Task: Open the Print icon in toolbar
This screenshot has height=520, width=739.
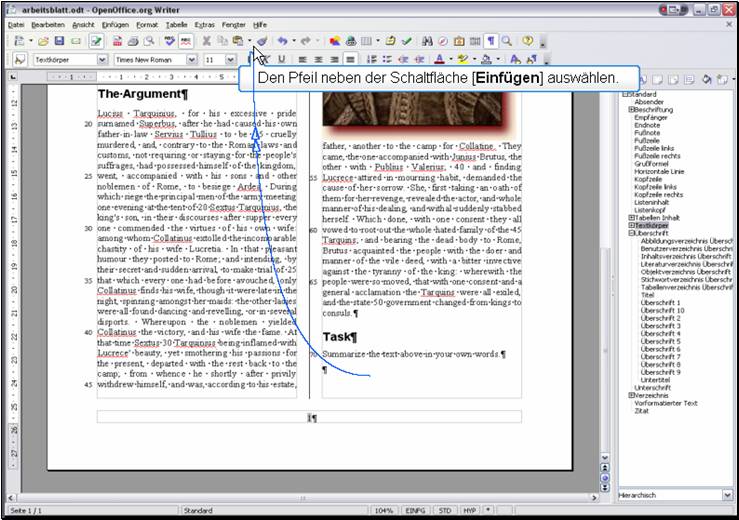Action: click(132, 41)
